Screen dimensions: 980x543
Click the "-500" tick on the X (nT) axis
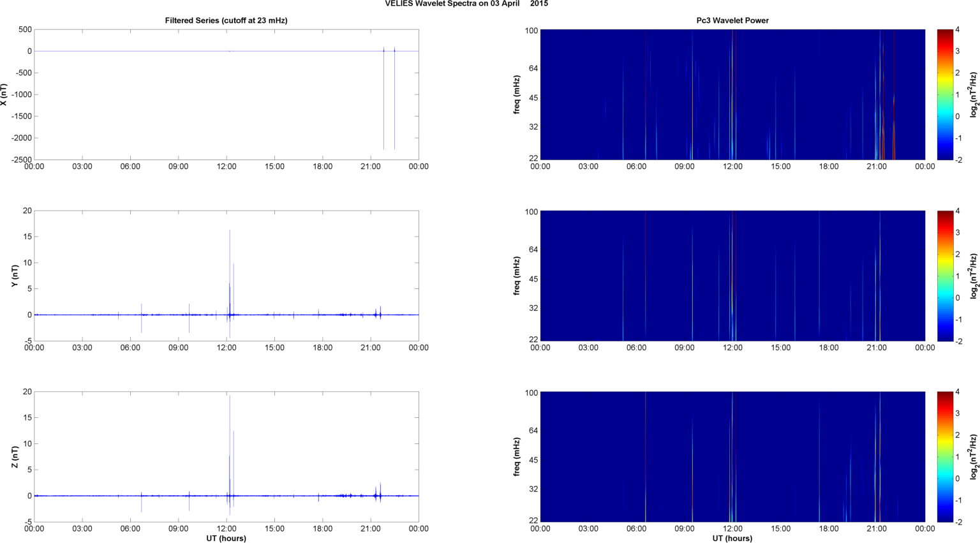click(x=23, y=73)
